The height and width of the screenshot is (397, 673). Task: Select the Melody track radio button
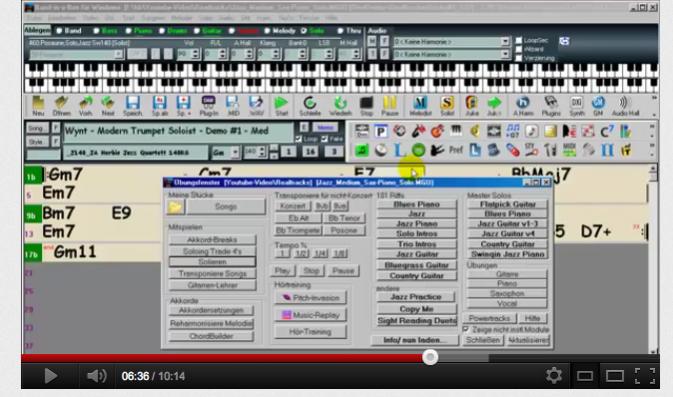click(267, 31)
